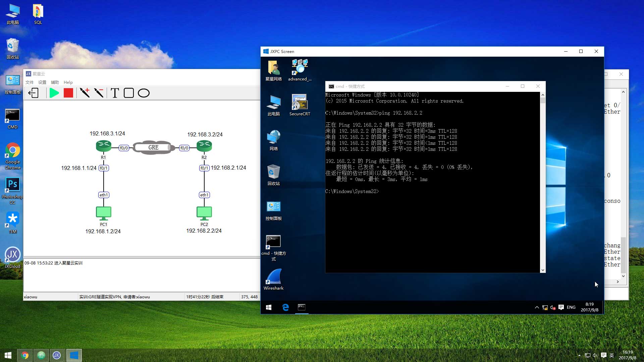Image resolution: width=644 pixels, height=362 pixels.
Task: Select the ellipse shape tool
Action: pos(144,93)
